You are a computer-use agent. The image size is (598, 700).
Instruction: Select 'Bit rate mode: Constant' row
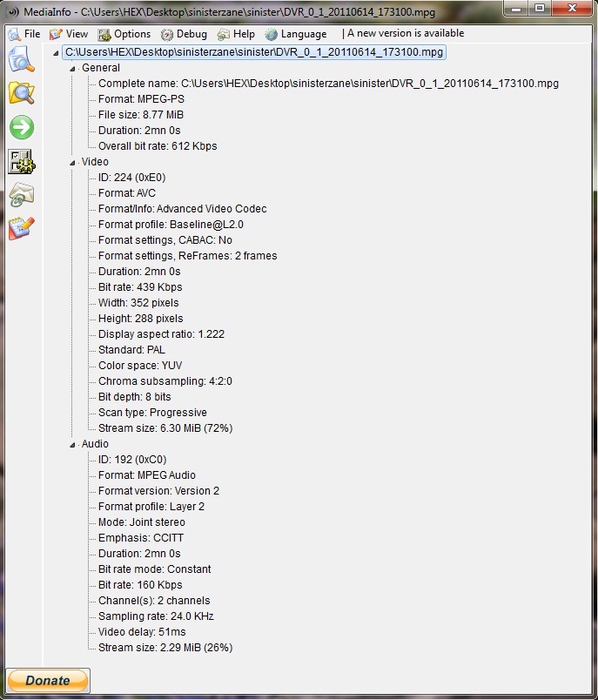pos(154,569)
